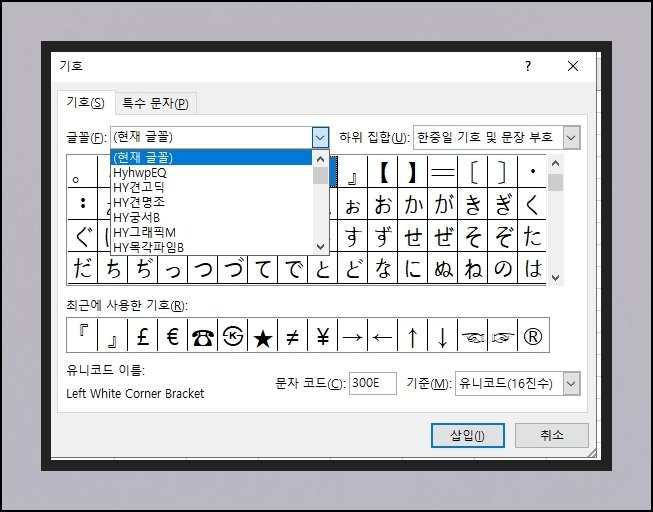Select the 【 black lenticular bracket in grid
This screenshot has width=653, height=512.
click(382, 172)
